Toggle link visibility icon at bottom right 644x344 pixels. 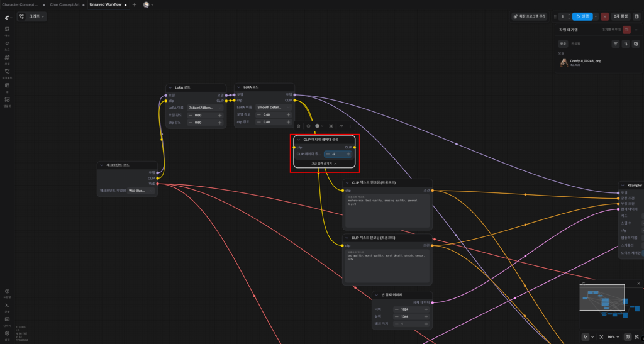[x=636, y=337]
